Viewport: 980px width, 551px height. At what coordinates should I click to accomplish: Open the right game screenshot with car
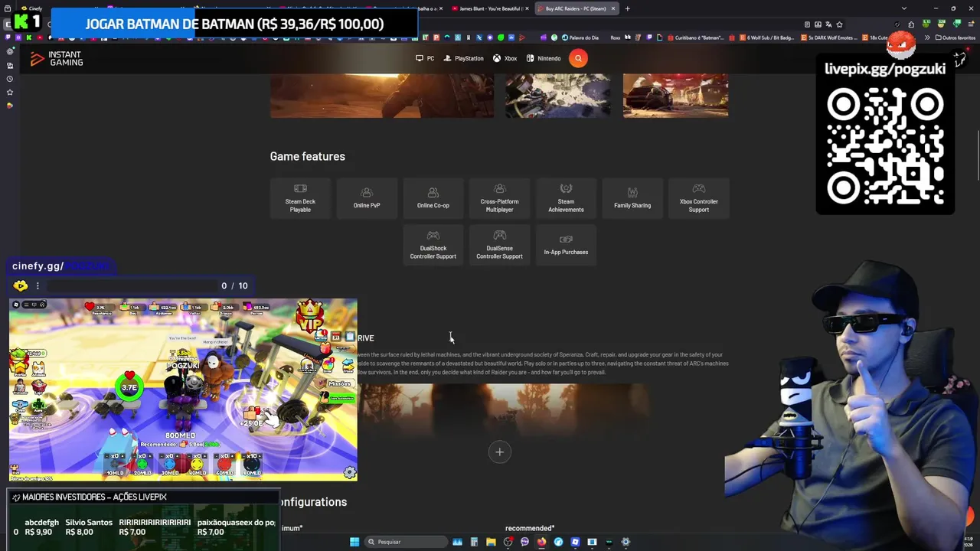675,96
